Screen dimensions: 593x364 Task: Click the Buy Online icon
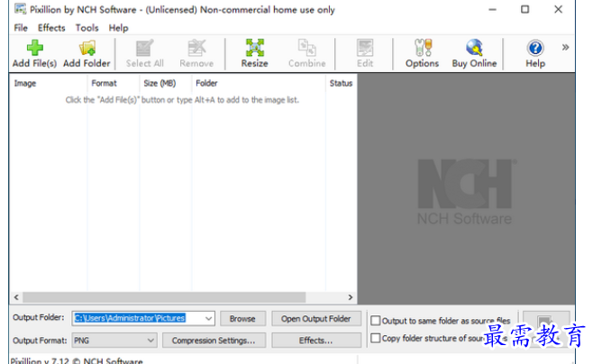(474, 48)
